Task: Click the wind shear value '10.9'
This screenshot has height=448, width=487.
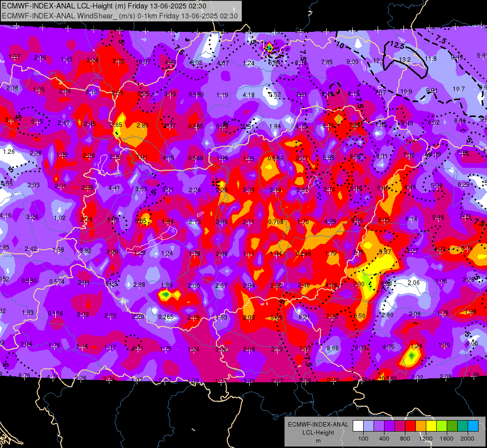Action: (x=406, y=92)
